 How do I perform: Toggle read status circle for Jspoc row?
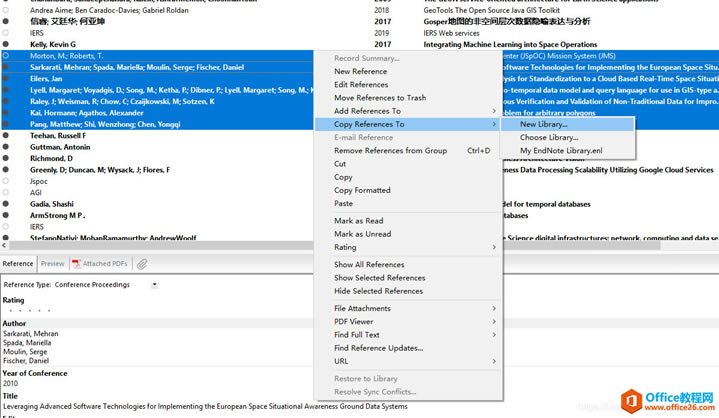pos(6,181)
